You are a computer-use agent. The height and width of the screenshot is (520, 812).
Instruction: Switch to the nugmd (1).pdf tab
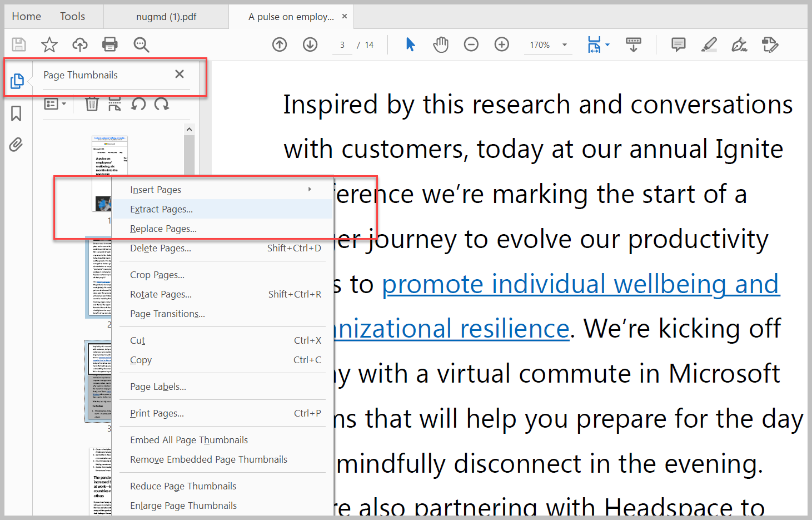pyautogui.click(x=166, y=17)
